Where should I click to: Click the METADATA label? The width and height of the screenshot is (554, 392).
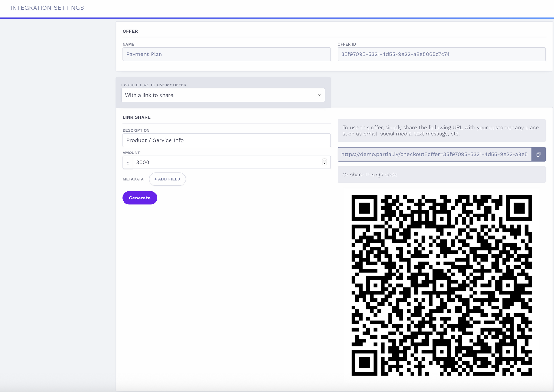133,179
